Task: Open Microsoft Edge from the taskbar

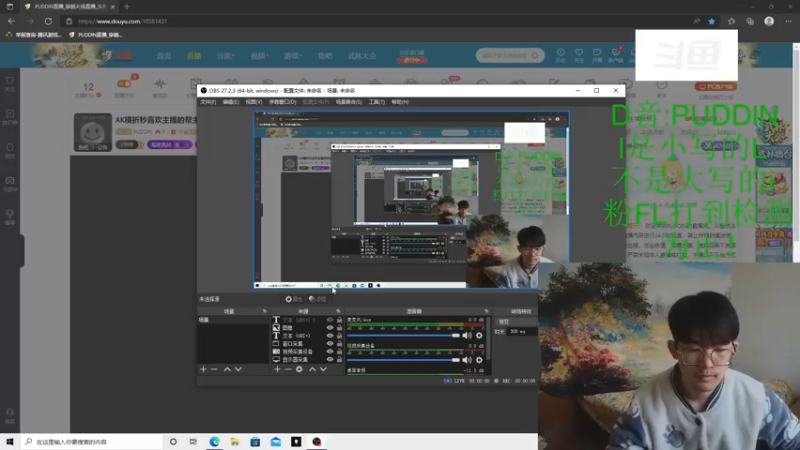Action: point(214,442)
